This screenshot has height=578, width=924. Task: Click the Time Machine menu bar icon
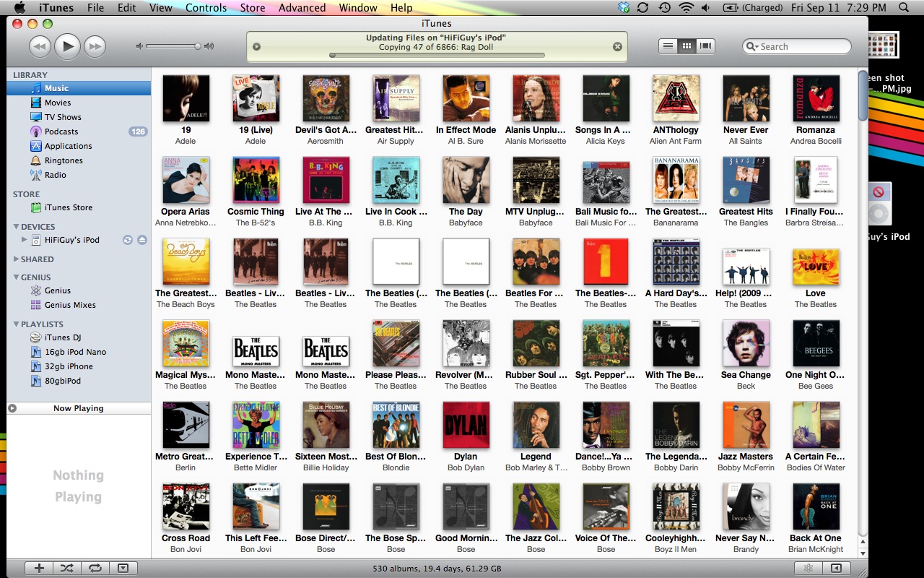(x=663, y=8)
